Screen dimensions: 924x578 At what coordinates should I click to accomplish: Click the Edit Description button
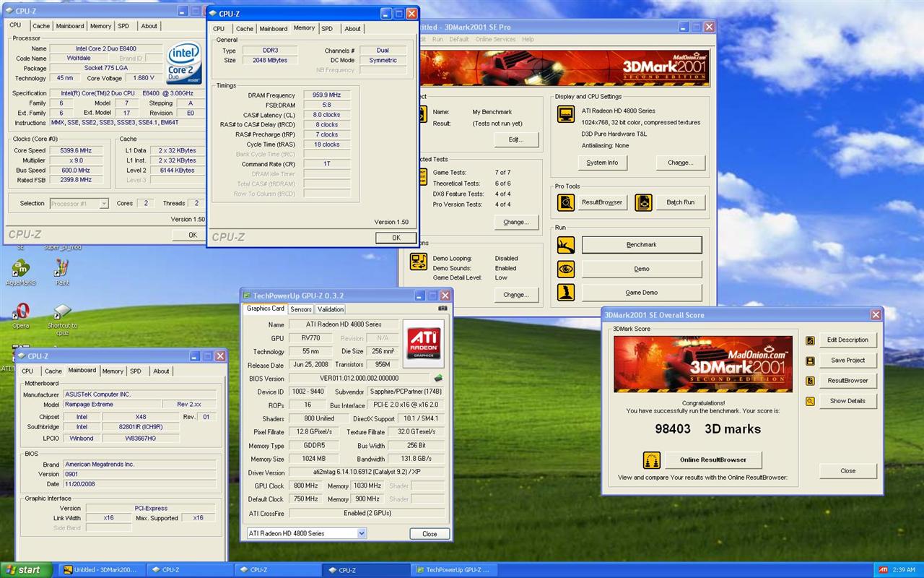click(848, 340)
